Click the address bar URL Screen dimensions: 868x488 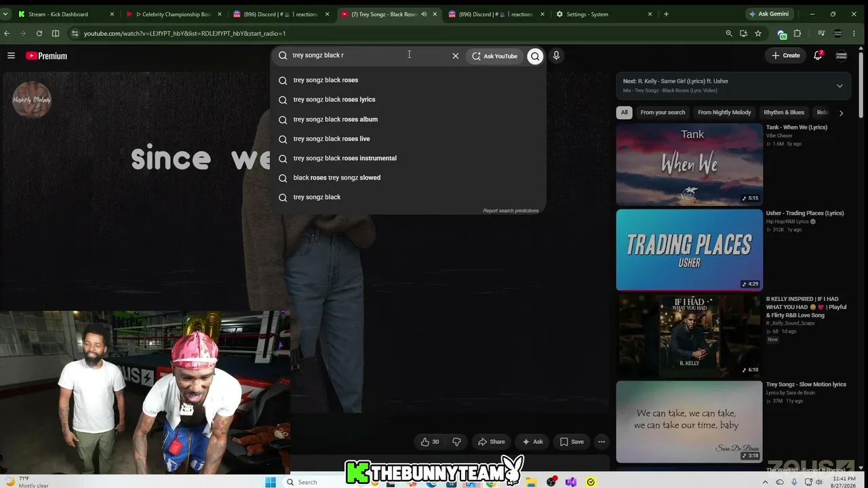click(184, 33)
